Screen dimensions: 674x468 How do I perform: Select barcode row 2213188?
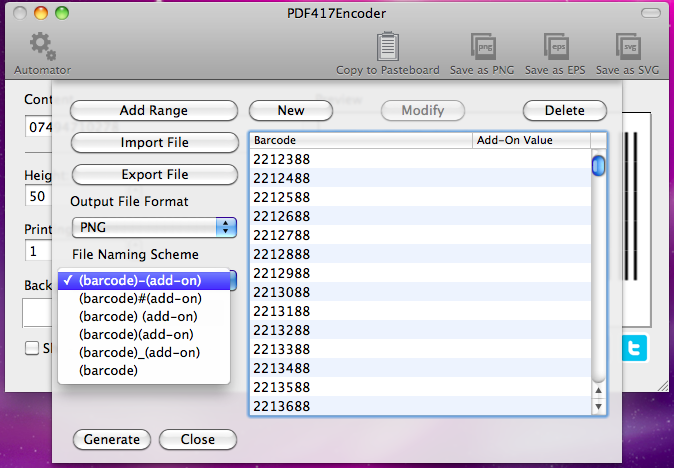coord(420,311)
